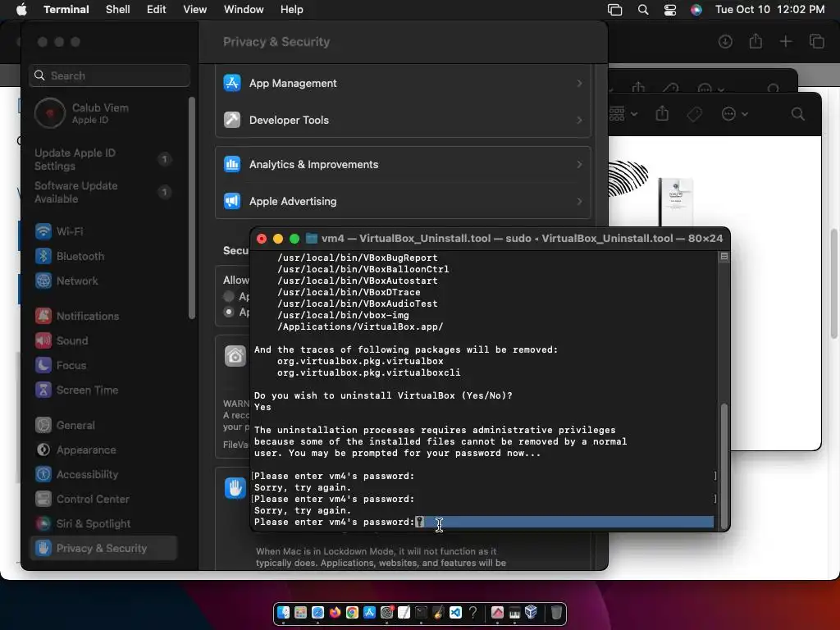Click Update Apple ID Settings item
The height and width of the screenshot is (630, 840).
point(103,159)
